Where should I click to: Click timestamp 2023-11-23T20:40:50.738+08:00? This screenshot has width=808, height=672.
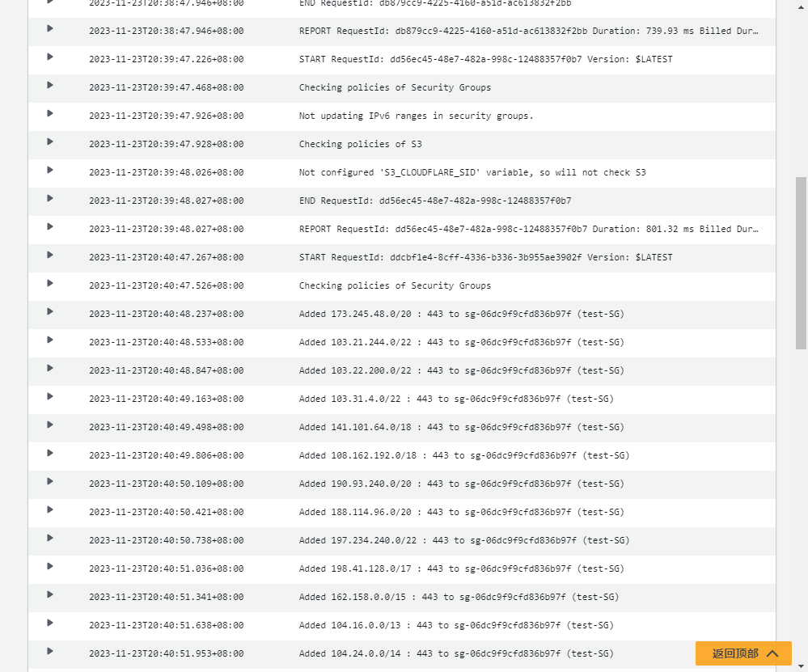tap(166, 540)
